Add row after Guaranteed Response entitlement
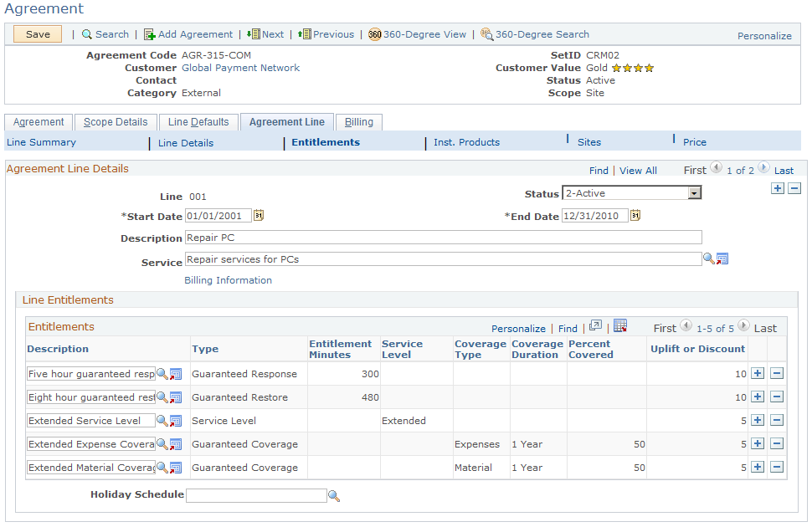The image size is (812, 527). 758,373
